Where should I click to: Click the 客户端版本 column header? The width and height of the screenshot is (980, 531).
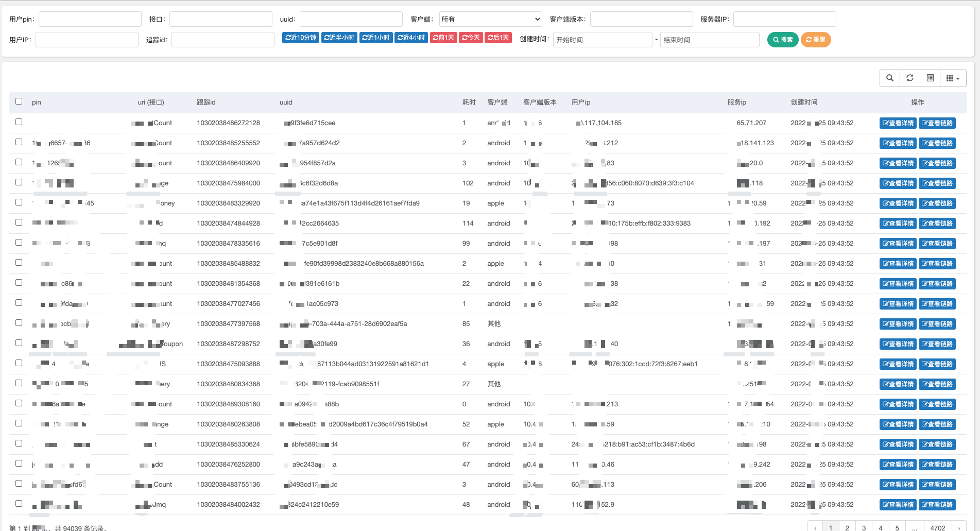pos(540,102)
